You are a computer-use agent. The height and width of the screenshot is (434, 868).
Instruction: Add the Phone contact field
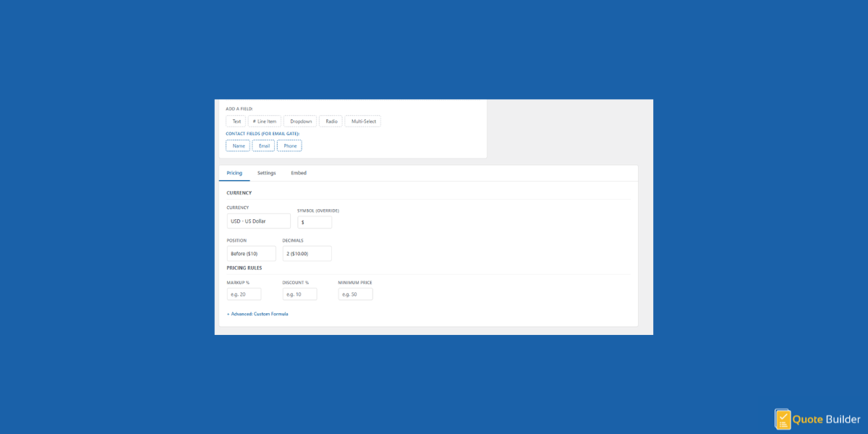coord(289,145)
